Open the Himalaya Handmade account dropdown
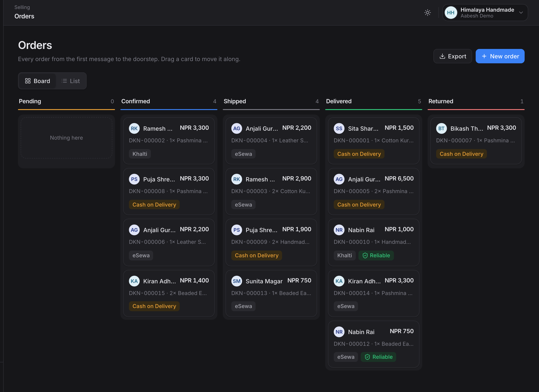The height and width of the screenshot is (392, 539). click(x=485, y=13)
